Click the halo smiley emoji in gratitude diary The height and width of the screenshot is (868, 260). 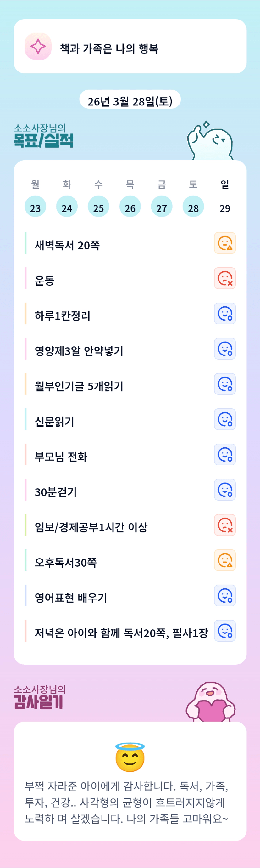pos(130,757)
